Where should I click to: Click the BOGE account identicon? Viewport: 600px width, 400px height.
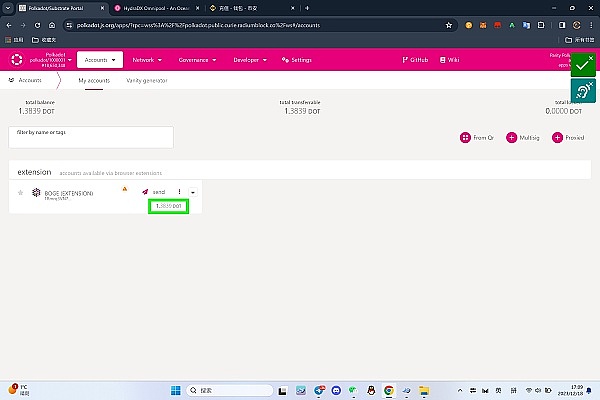click(36, 192)
